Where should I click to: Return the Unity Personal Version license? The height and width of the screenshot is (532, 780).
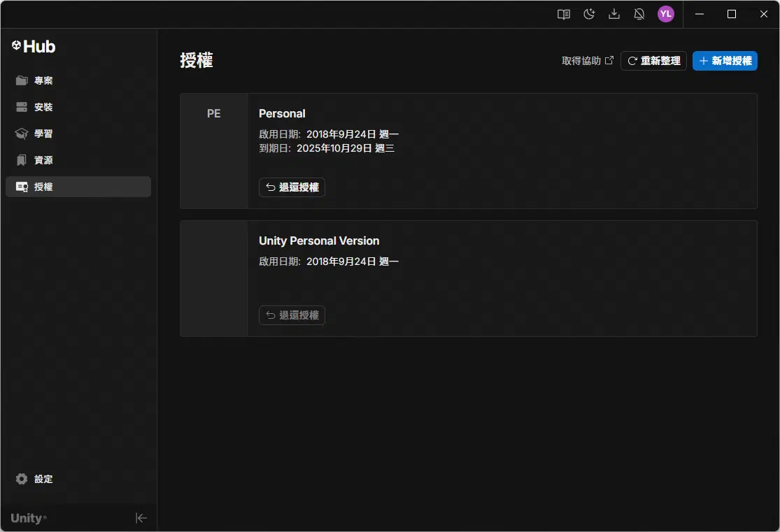(x=292, y=315)
